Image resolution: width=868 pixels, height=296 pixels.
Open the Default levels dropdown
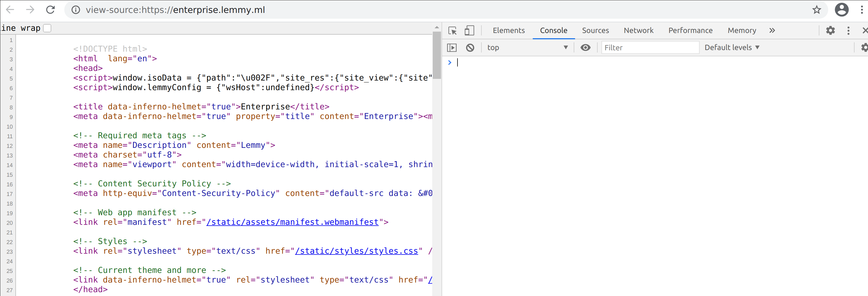[x=732, y=47]
